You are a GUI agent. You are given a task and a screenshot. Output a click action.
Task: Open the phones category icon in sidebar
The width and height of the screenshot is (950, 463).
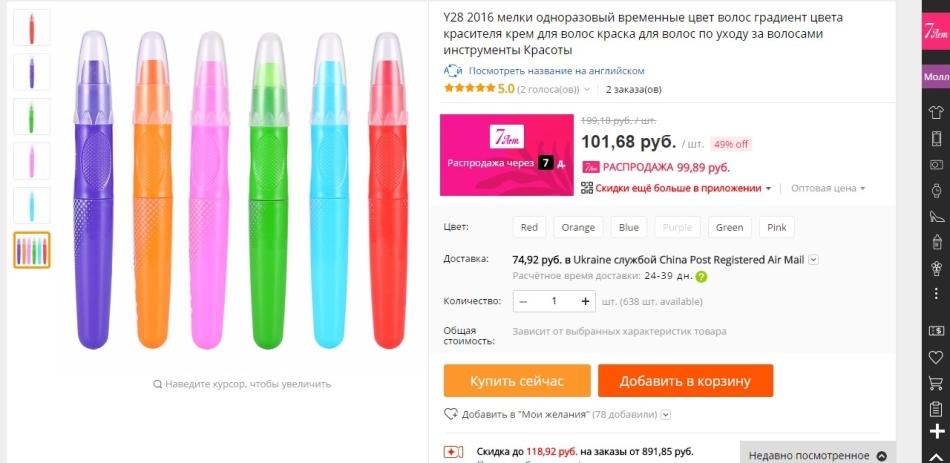click(x=936, y=139)
